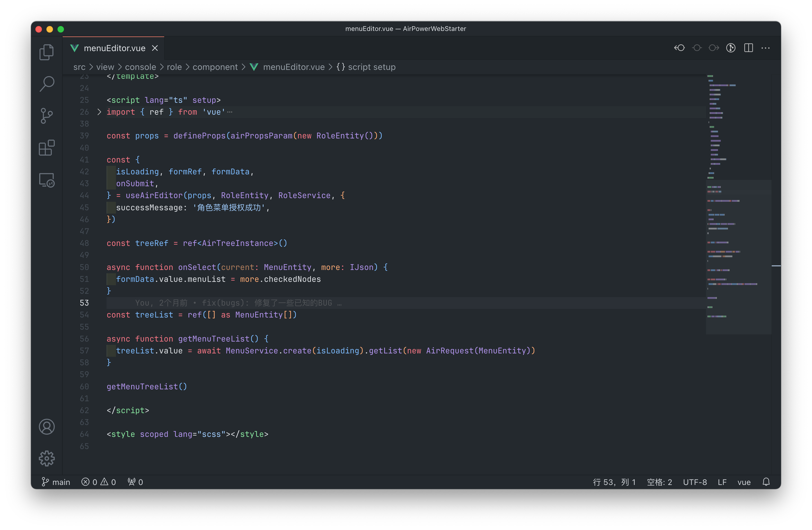Open the Explorer view in activity bar
This screenshot has height=530, width=812.
pyautogui.click(x=46, y=52)
